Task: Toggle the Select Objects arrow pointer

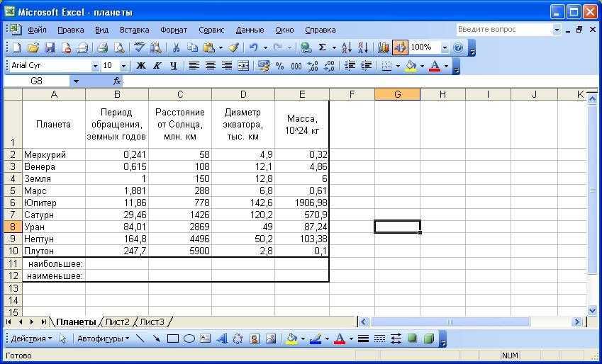Action: 63,339
